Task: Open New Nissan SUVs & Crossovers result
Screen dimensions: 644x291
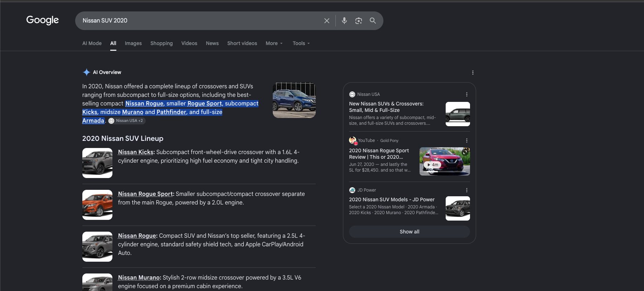Action: click(386, 107)
